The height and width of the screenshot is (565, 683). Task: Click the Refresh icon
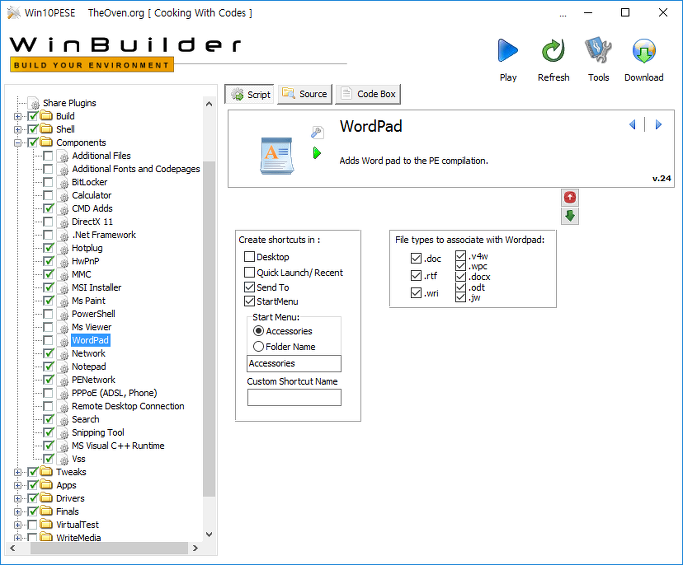click(553, 51)
